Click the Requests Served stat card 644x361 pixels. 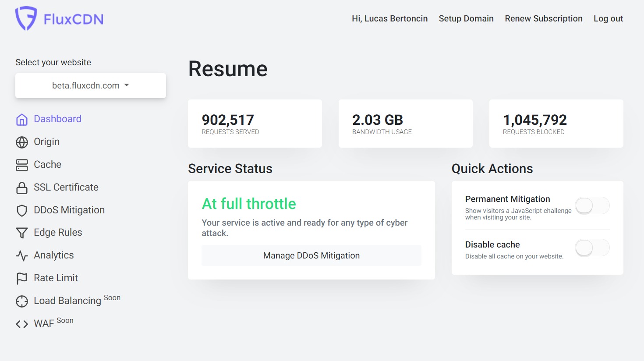coord(255,124)
